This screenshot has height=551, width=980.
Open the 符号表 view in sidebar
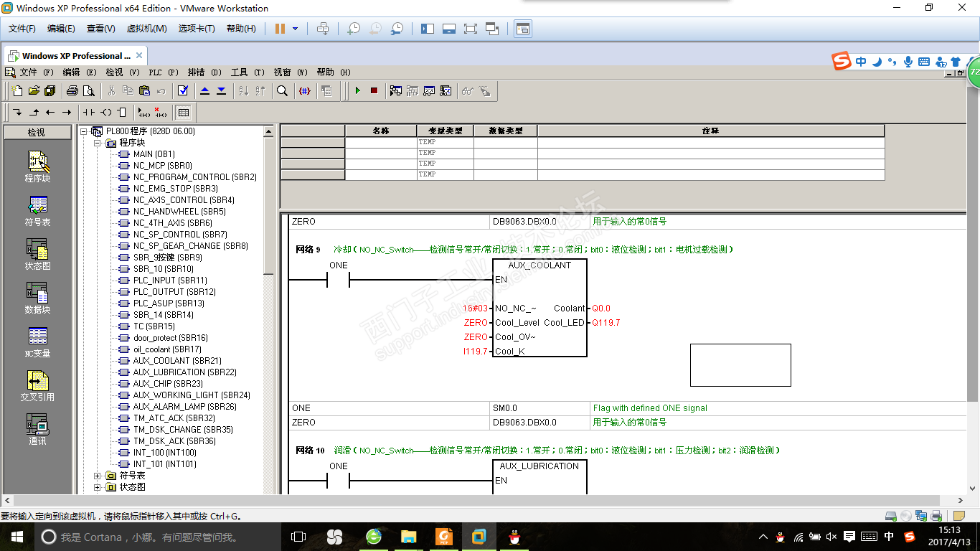pos(37,211)
